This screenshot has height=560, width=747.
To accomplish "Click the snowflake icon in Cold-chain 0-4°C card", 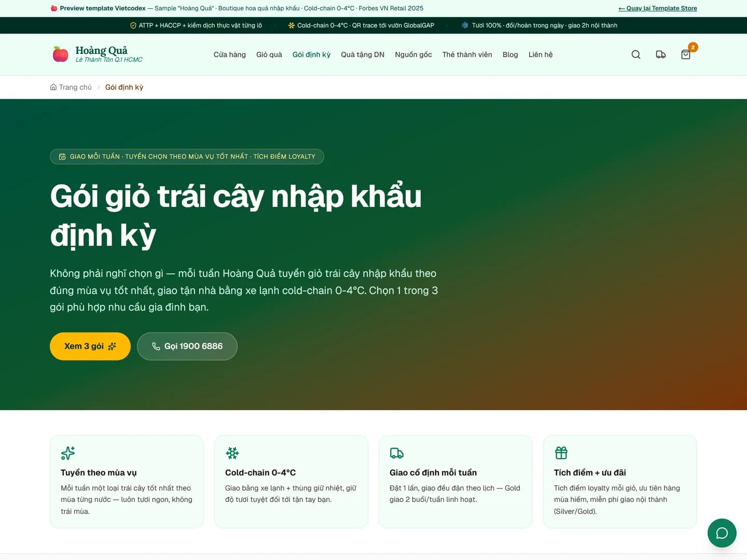I will coord(232,453).
